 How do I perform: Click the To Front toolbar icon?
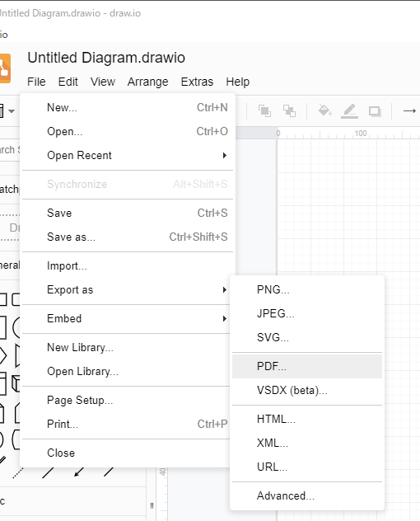[264, 111]
